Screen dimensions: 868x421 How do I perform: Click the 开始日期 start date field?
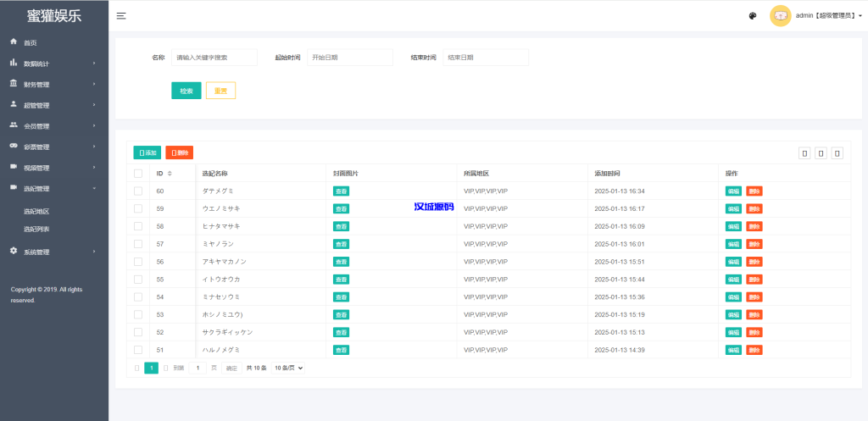[349, 57]
